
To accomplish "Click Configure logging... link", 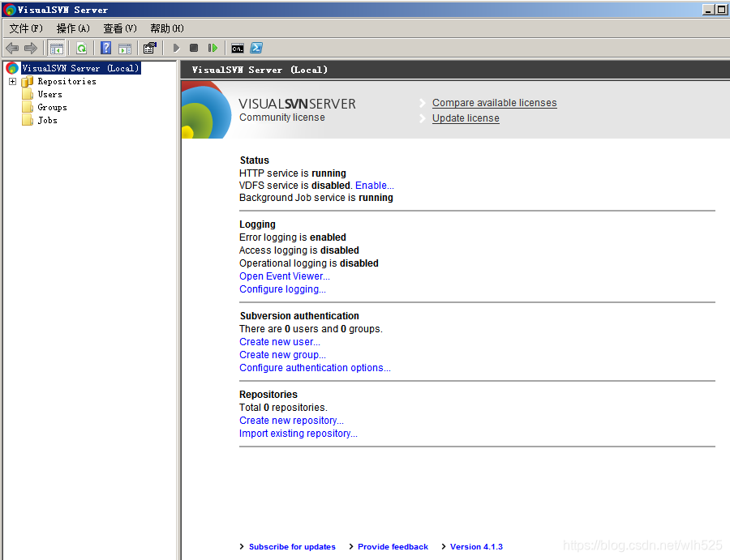I will [282, 289].
